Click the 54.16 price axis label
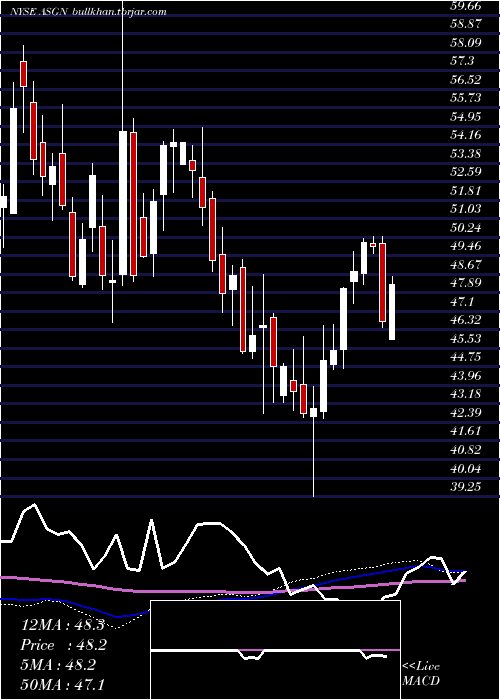Viewport: 500px width, 700px height. (x=465, y=135)
